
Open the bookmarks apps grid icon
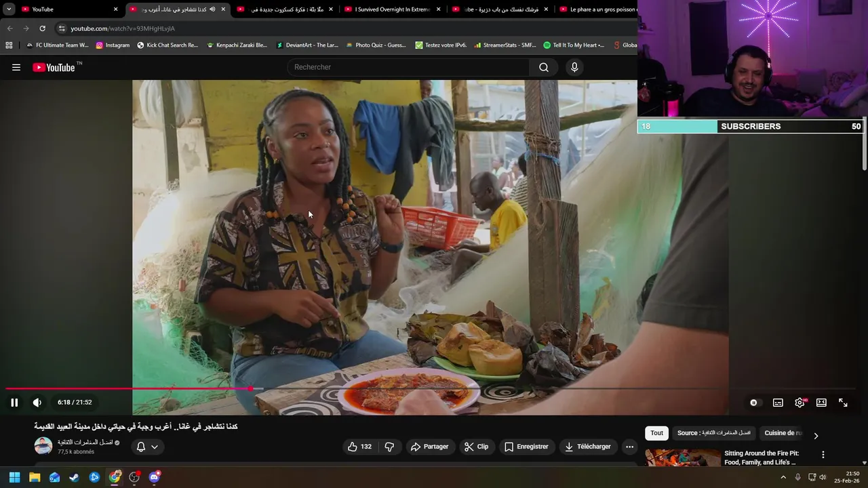[x=9, y=45]
